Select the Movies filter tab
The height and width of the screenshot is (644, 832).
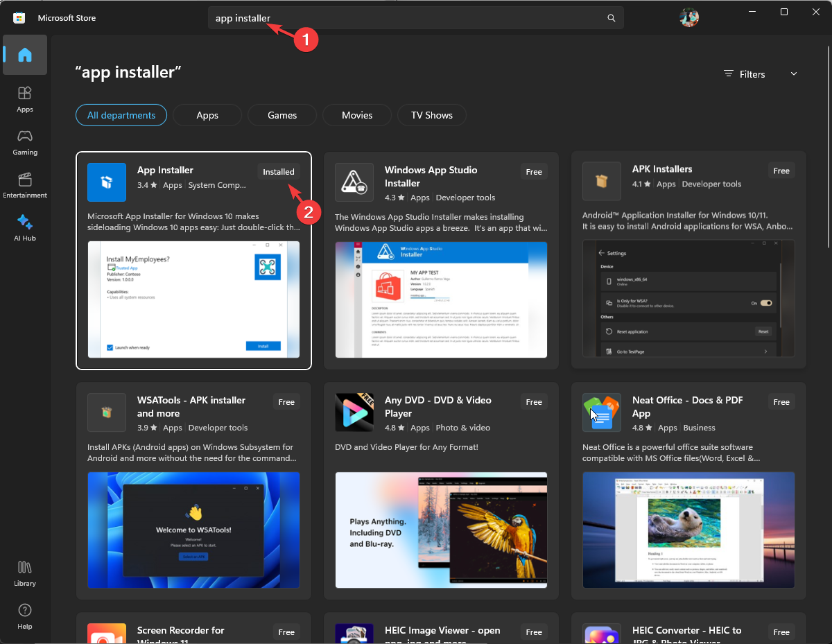tap(356, 114)
